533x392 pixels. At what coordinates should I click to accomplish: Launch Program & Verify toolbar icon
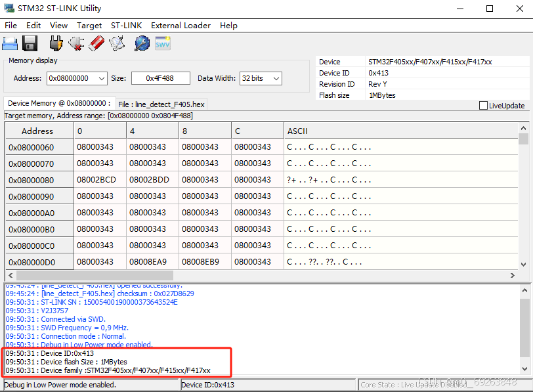[117, 43]
